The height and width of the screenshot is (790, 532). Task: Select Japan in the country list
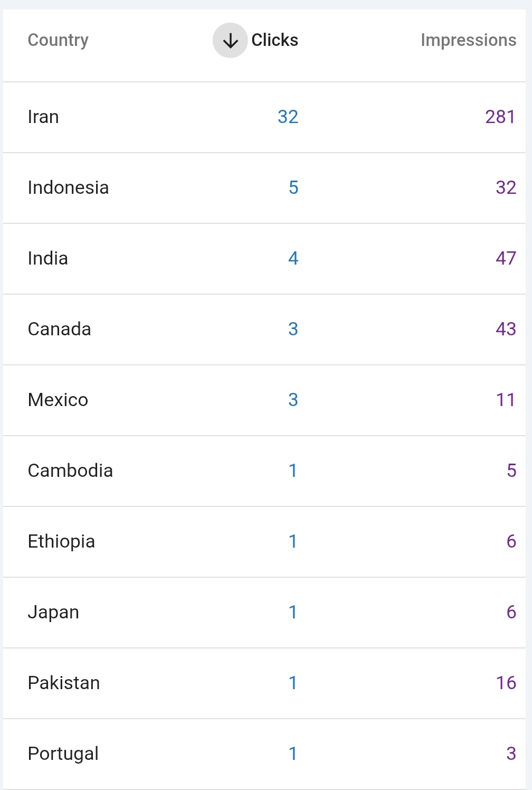264,613
